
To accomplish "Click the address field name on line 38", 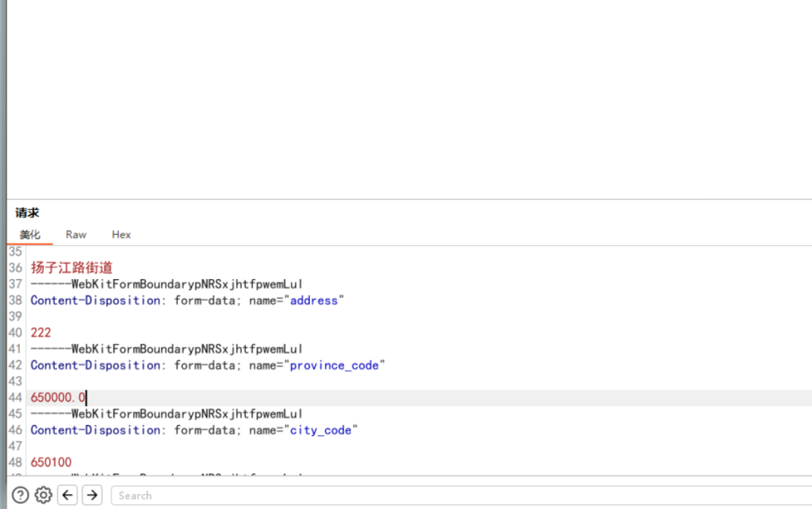I will (x=314, y=300).
